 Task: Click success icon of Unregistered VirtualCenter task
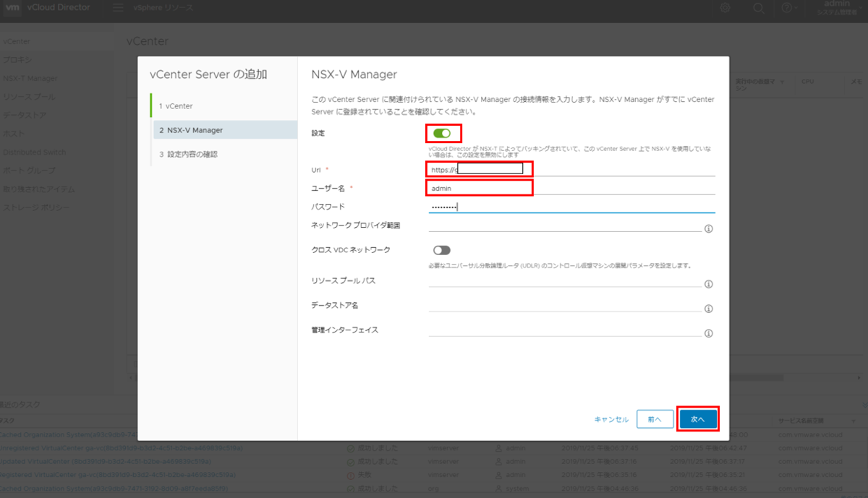point(351,448)
